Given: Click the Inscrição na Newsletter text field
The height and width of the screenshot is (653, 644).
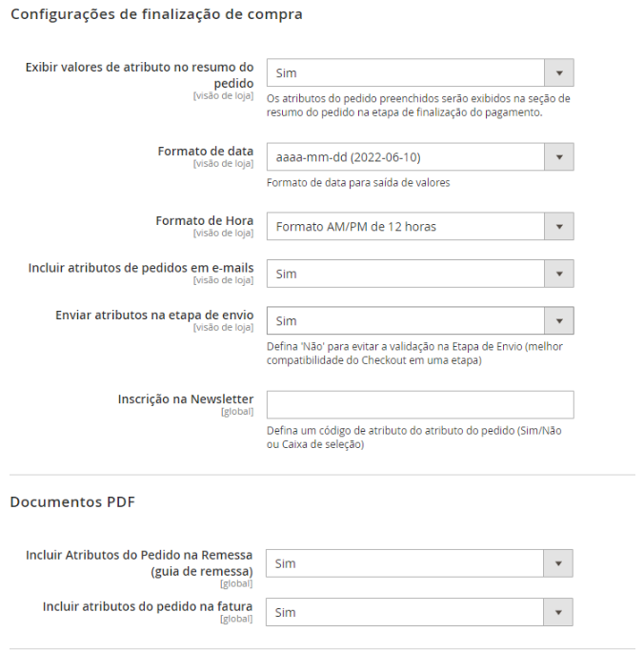Looking at the screenshot, I should (419, 404).
